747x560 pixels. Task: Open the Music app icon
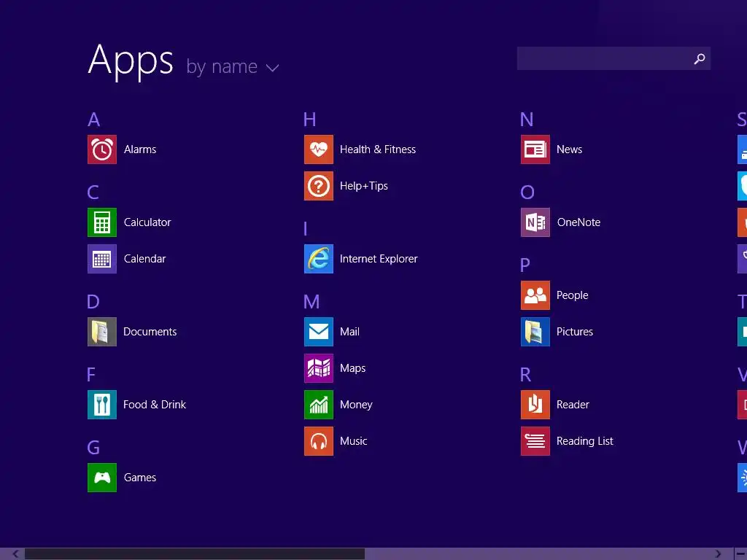click(319, 441)
